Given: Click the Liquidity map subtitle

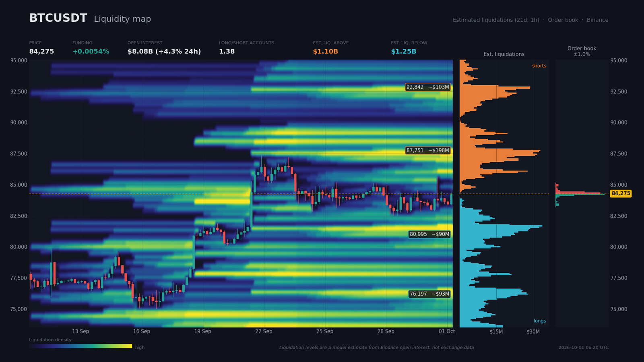Looking at the screenshot, I should point(122,19).
